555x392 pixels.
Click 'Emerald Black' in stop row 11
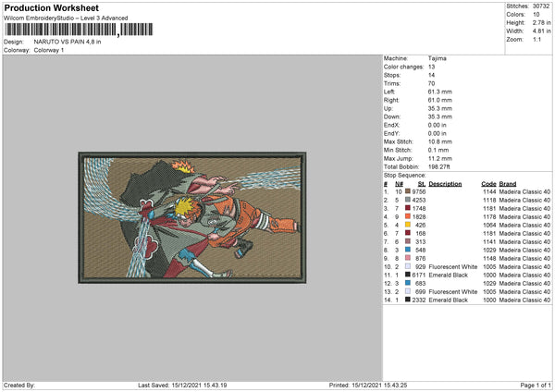(448, 275)
